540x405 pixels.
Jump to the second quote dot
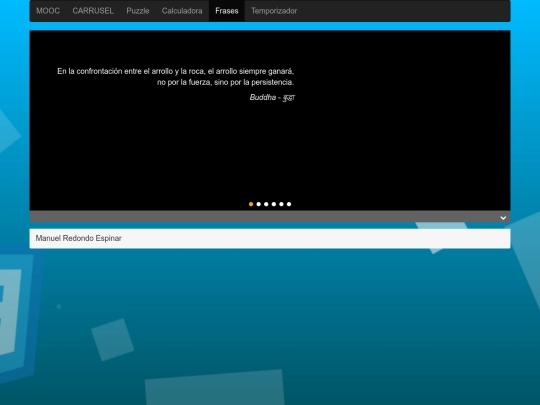point(259,204)
